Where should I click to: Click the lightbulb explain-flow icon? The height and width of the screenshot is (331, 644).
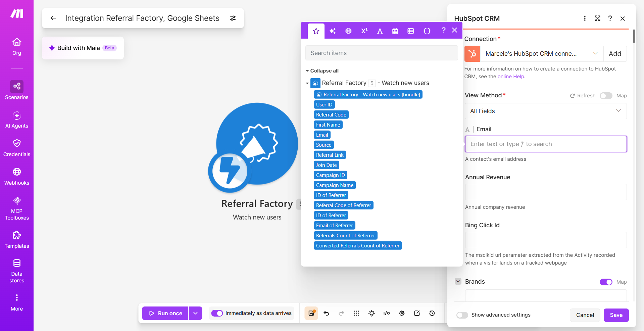coord(371,313)
